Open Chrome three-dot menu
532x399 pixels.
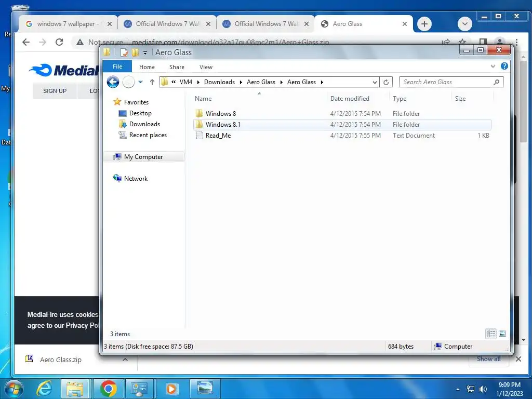tap(516, 42)
